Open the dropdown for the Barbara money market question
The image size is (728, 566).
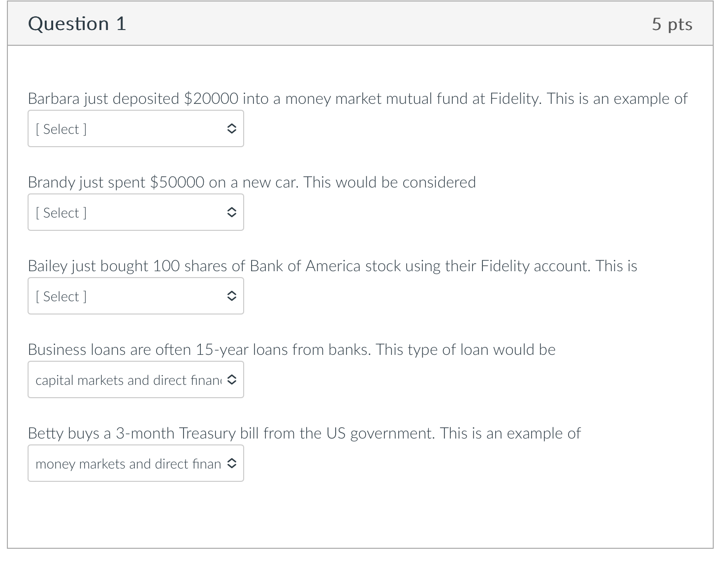pyautogui.click(x=135, y=128)
